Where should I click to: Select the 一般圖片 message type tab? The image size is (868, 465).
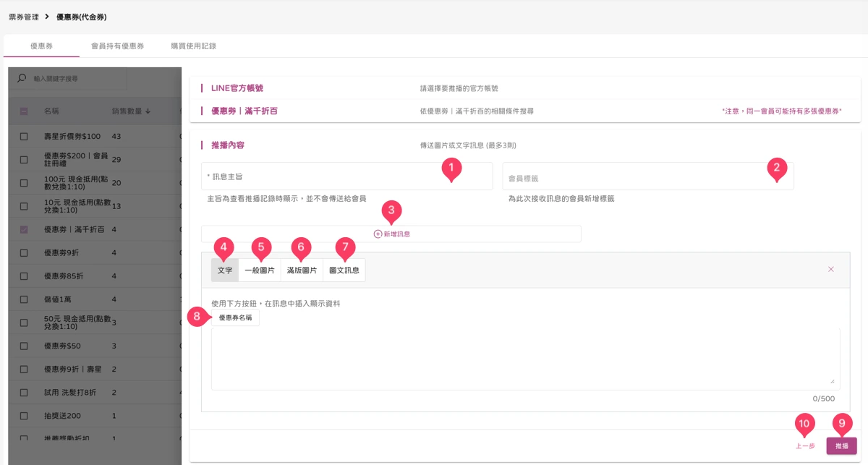click(259, 270)
